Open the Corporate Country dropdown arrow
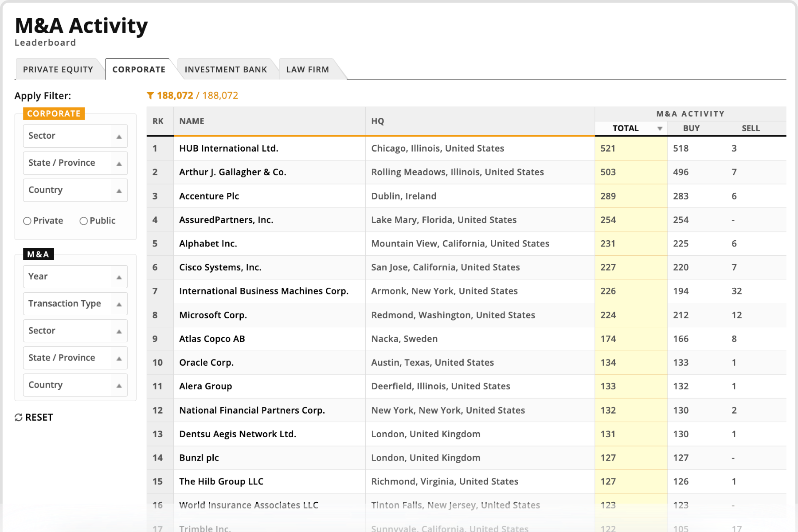The image size is (798, 532). pyautogui.click(x=119, y=191)
